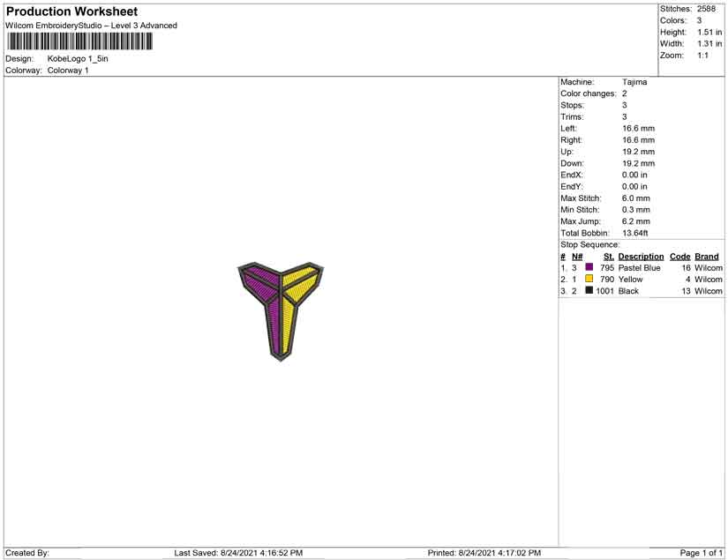Image resolution: width=728 pixels, height=560 pixels.
Task: Click the EndY value 0.00 in
Action: [634, 186]
